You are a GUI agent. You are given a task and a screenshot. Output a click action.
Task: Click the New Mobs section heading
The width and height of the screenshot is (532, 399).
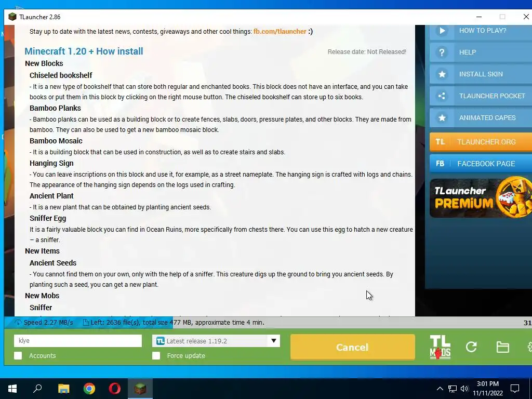[42, 296]
